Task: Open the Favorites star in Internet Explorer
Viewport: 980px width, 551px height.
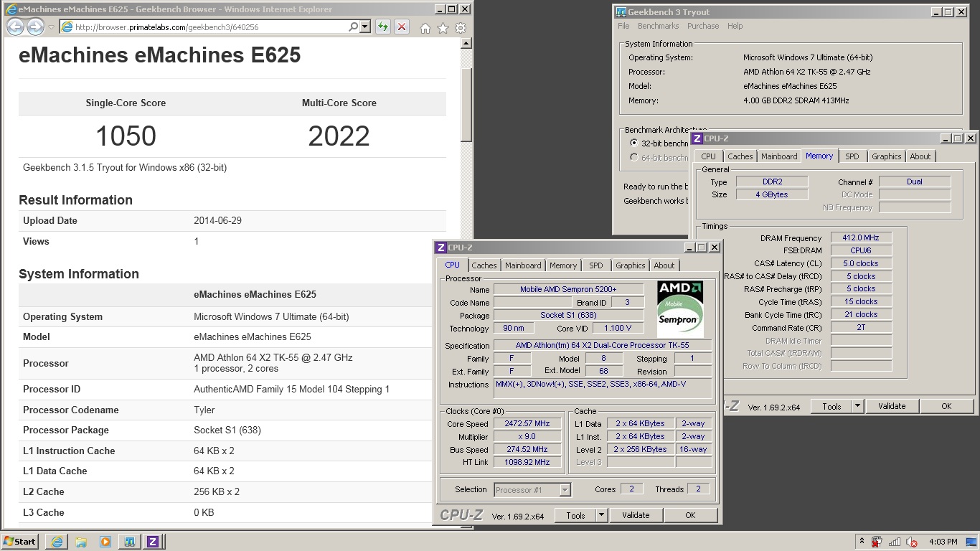Action: 443,28
